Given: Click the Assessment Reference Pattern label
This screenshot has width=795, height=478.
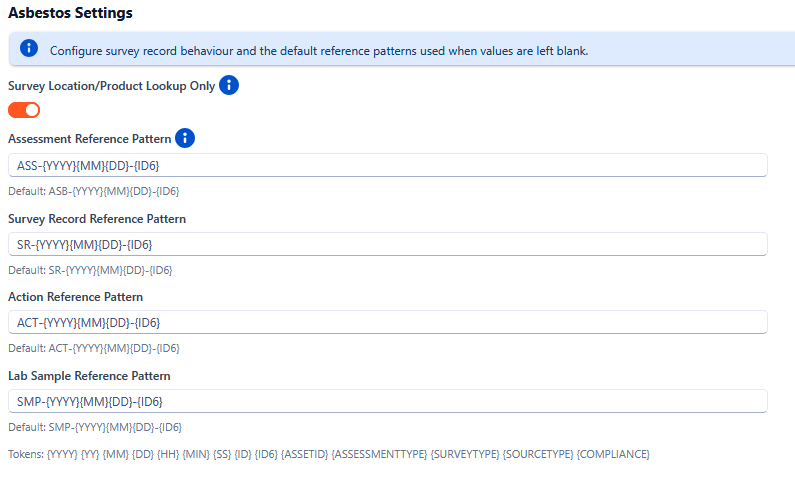Looking at the screenshot, I should click(x=89, y=140).
